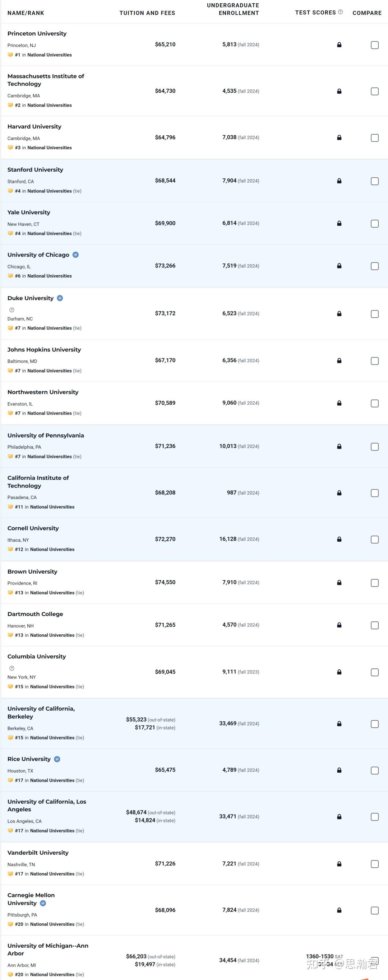Tick the compare checkbox for Yale University
The height and width of the screenshot is (980, 388).
click(375, 224)
